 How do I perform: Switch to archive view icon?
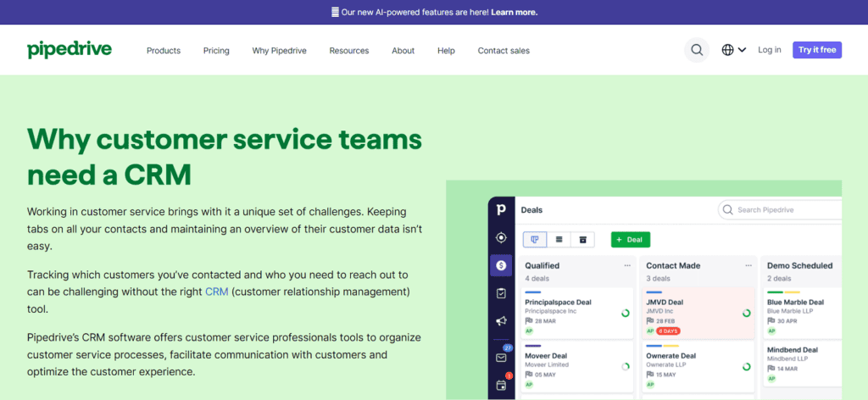[582, 240]
